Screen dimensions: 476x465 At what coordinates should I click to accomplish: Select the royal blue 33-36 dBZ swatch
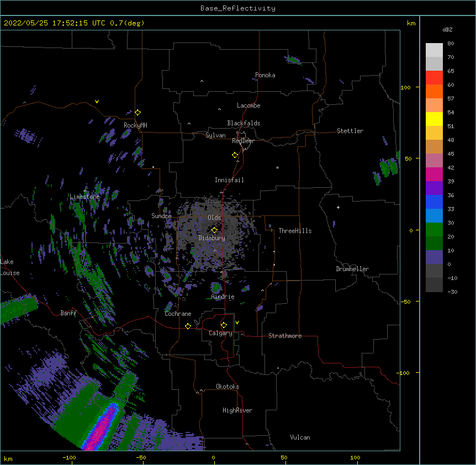tap(434, 202)
